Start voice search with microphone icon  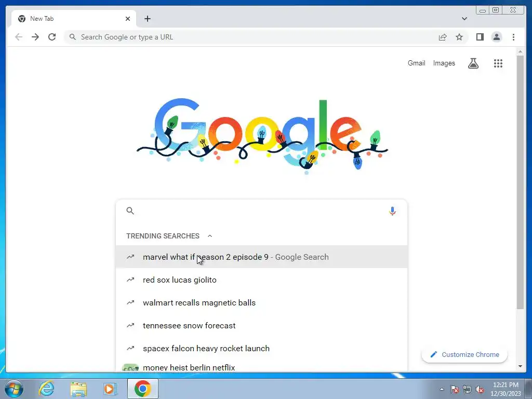pos(392,211)
